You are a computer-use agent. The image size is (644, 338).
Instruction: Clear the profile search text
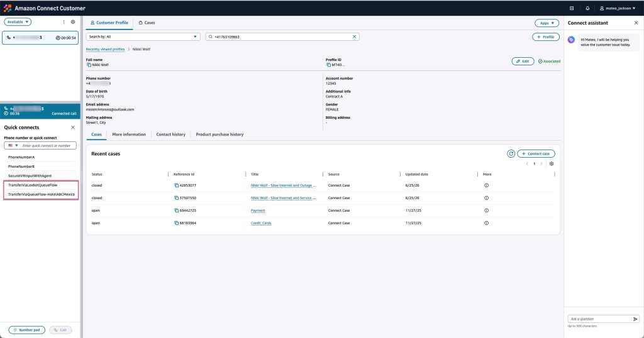point(355,37)
